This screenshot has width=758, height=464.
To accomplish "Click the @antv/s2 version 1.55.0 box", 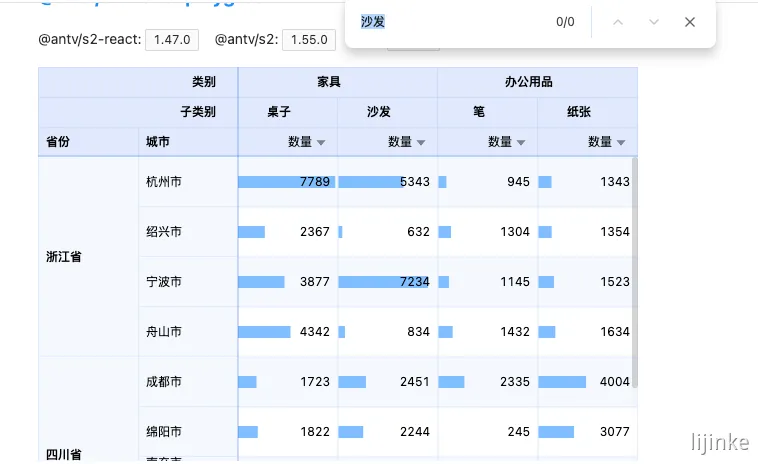I will tap(309, 40).
